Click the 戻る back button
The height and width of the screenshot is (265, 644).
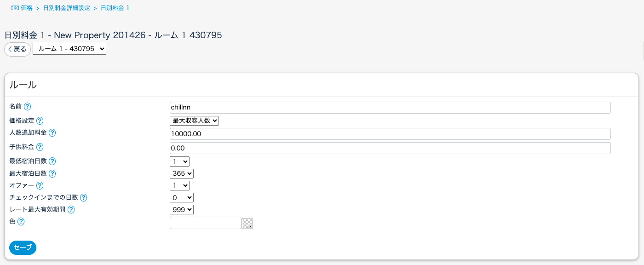17,49
